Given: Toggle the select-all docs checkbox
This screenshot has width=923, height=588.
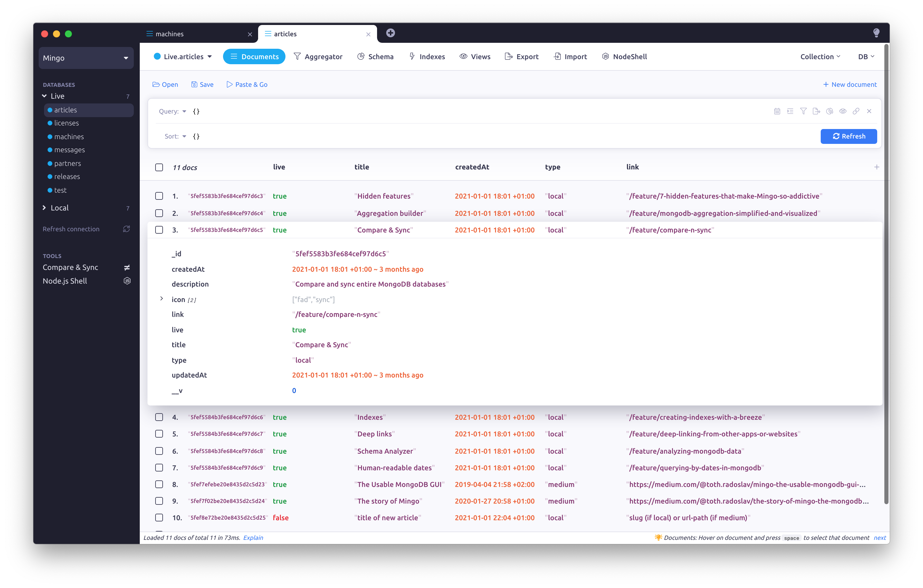Looking at the screenshot, I should coord(159,167).
